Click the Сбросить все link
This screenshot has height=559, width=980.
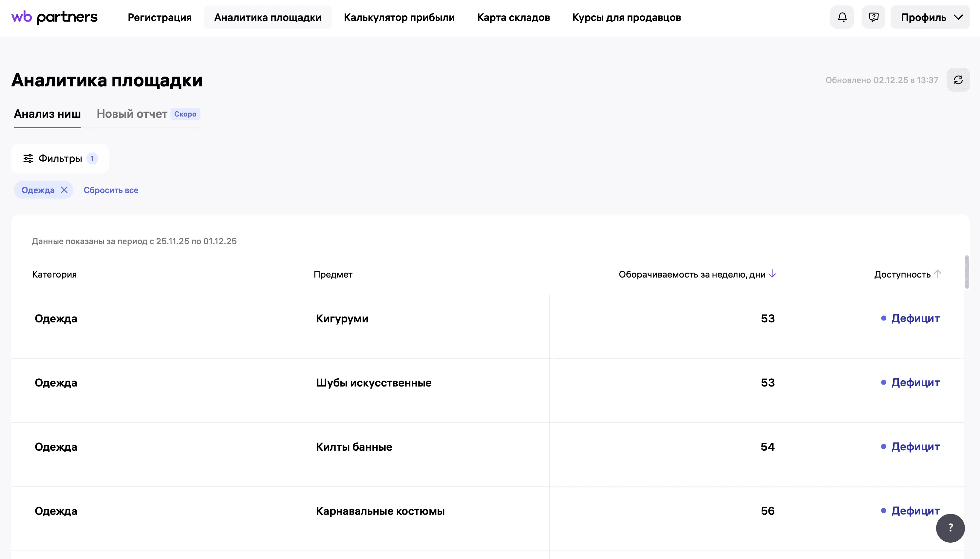[111, 190]
